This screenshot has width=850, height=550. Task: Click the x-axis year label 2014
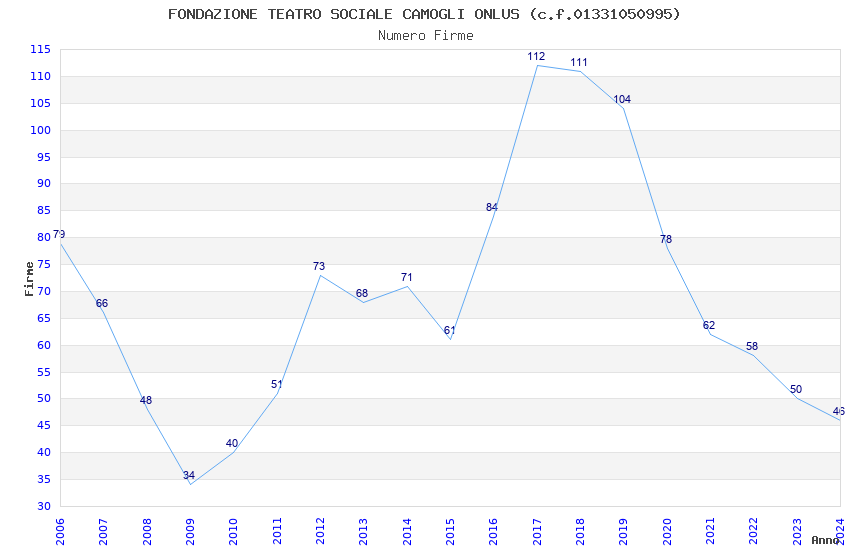click(407, 531)
